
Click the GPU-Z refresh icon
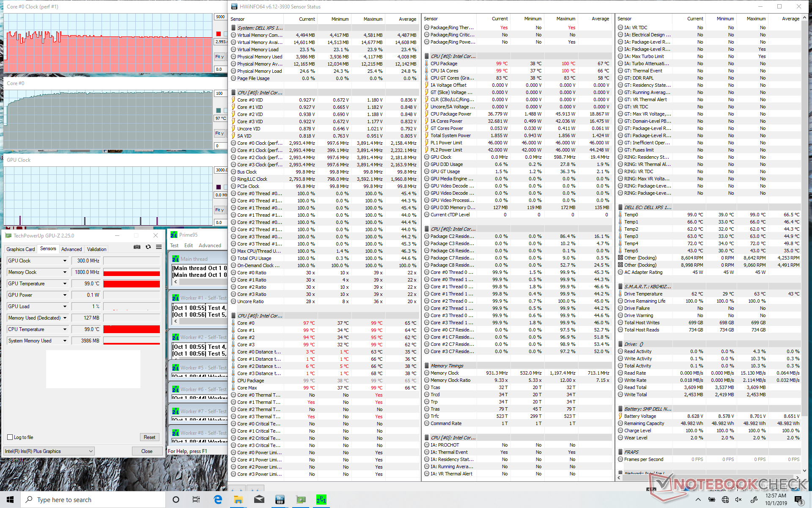[148, 247]
